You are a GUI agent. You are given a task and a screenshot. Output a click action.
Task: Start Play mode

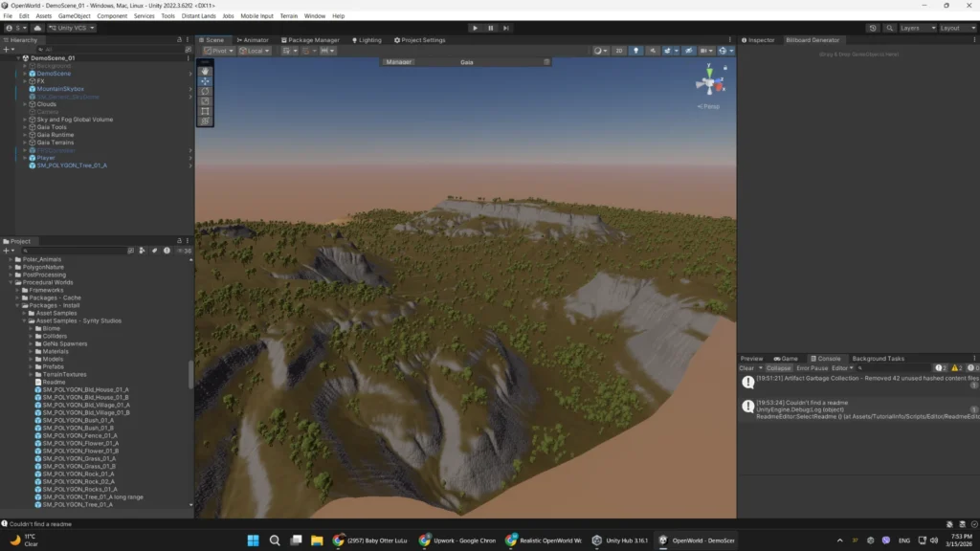[475, 28]
